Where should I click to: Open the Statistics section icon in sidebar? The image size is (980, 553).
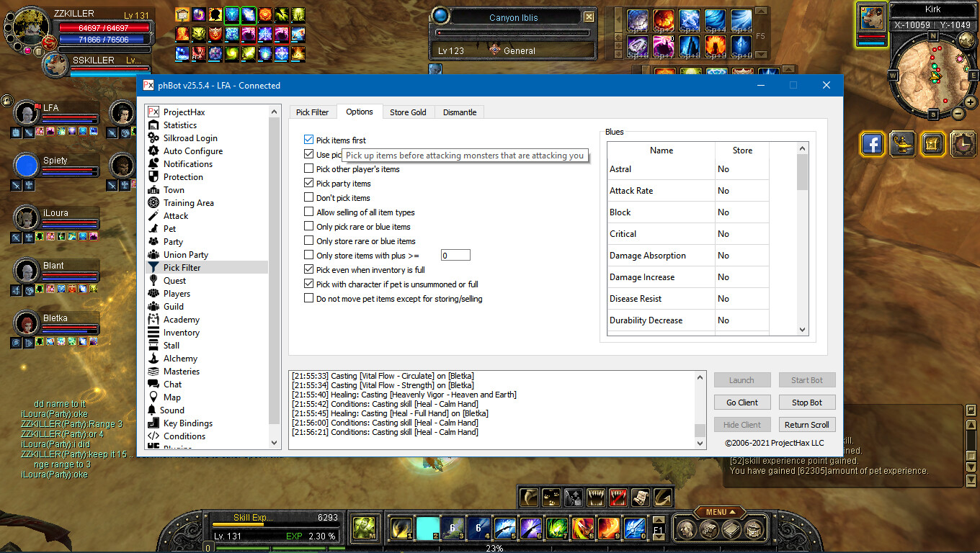[x=153, y=125]
